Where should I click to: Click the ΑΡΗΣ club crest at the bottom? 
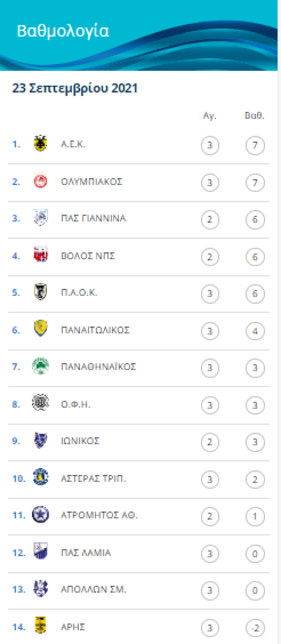point(40,627)
